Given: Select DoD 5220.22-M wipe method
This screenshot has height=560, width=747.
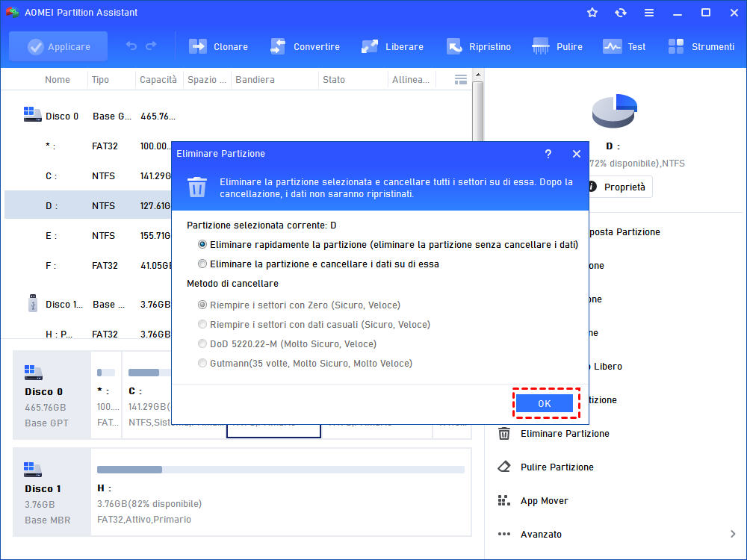Looking at the screenshot, I should 287,344.
